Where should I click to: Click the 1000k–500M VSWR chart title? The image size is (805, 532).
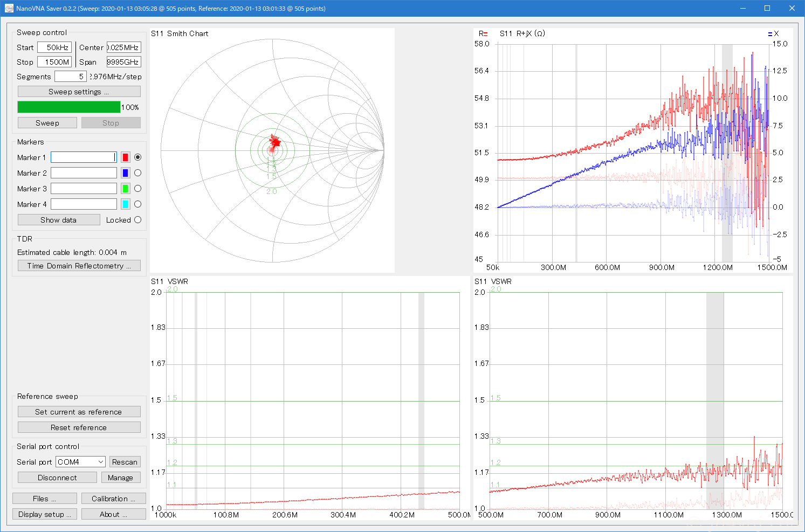point(169,281)
